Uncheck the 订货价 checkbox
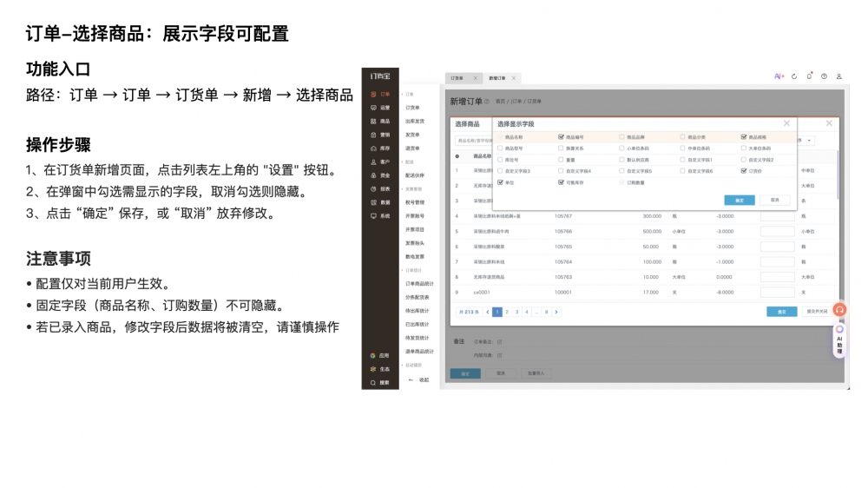The image size is (868, 488). pyautogui.click(x=744, y=171)
